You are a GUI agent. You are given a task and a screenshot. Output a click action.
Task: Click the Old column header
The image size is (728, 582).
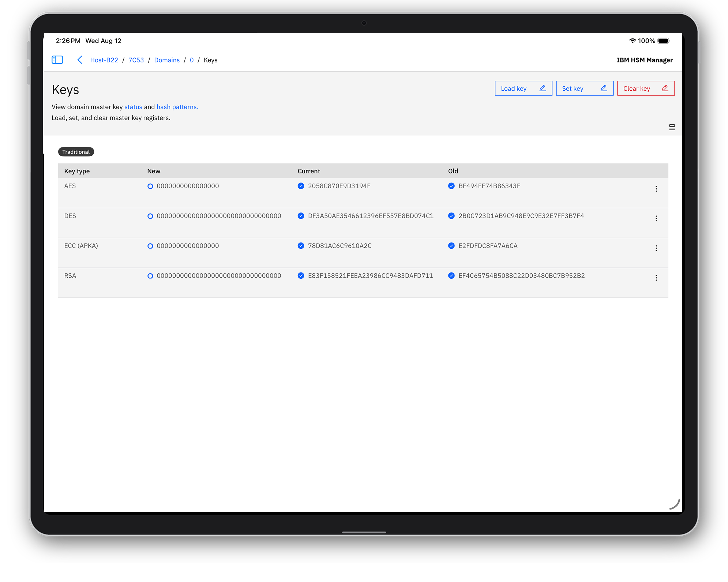(x=453, y=171)
